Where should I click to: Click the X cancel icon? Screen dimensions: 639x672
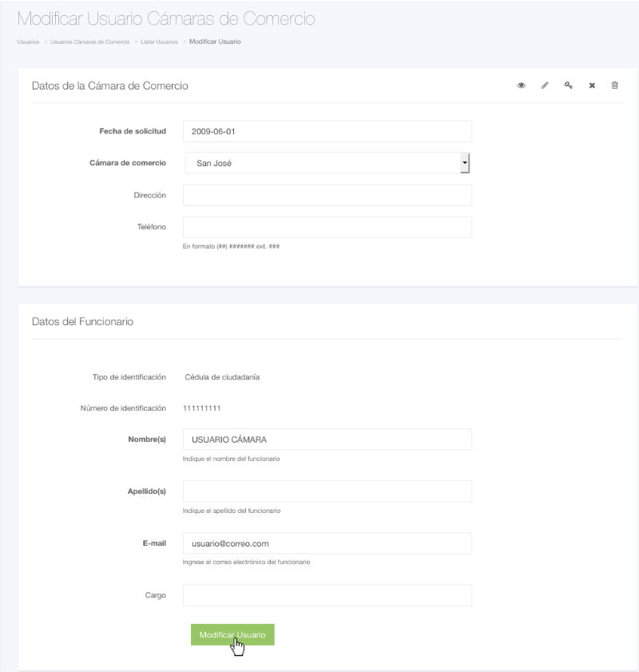point(592,85)
